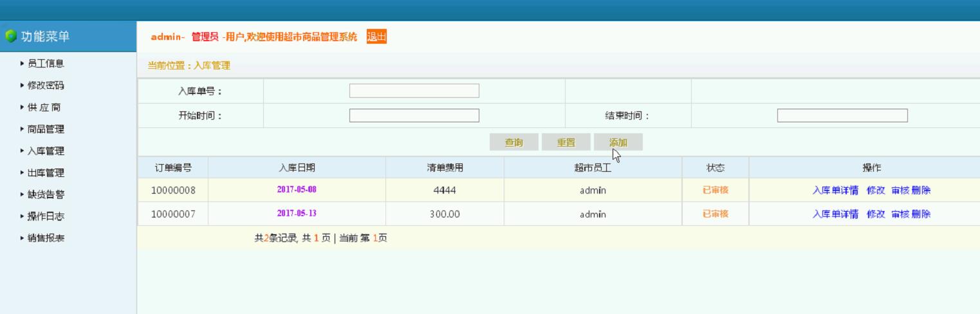This screenshot has width=980, height=314.
Task: Click the 入库单号 field label
Action: (200, 91)
